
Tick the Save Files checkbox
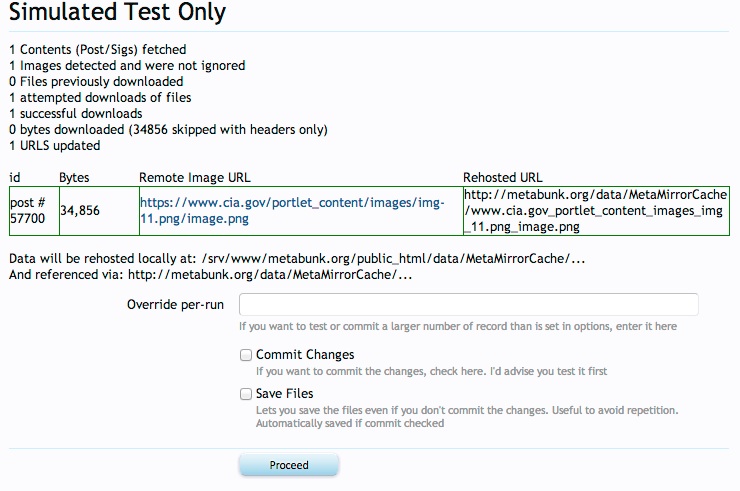(x=246, y=394)
